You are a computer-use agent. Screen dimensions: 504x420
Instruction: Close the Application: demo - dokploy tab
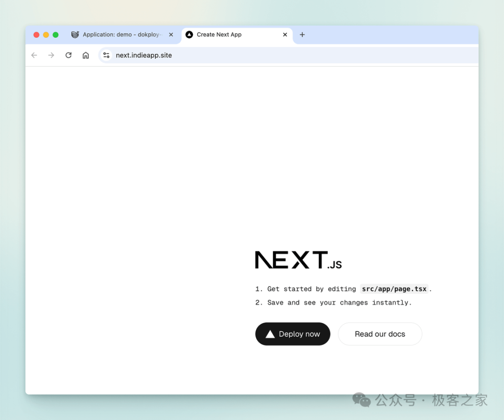tap(171, 34)
